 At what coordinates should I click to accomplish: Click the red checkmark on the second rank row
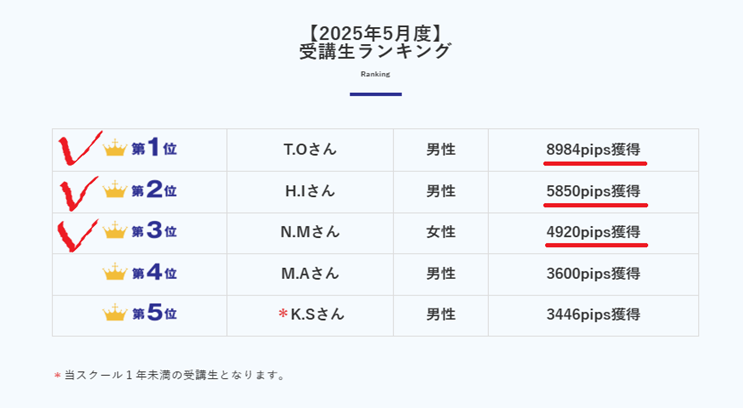(x=79, y=193)
